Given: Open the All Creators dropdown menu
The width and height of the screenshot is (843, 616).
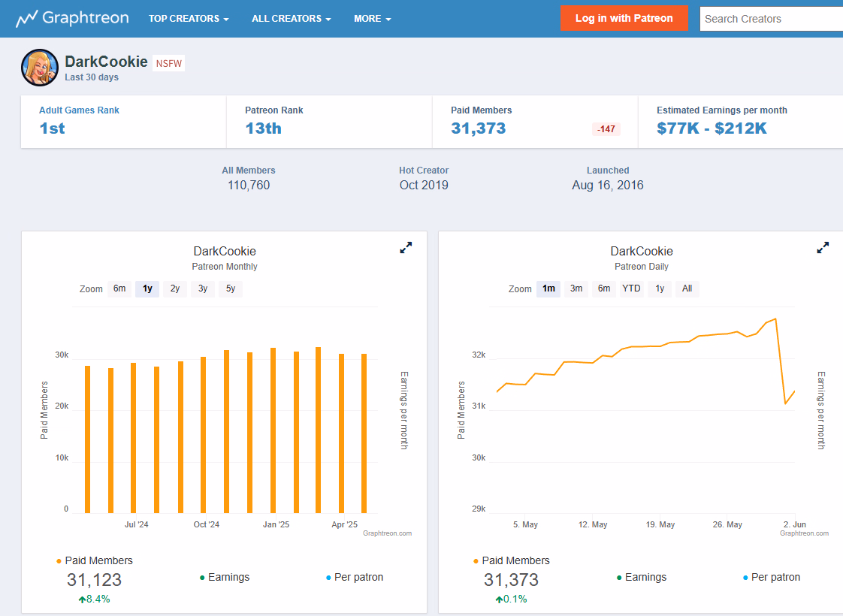Looking at the screenshot, I should 292,19.
